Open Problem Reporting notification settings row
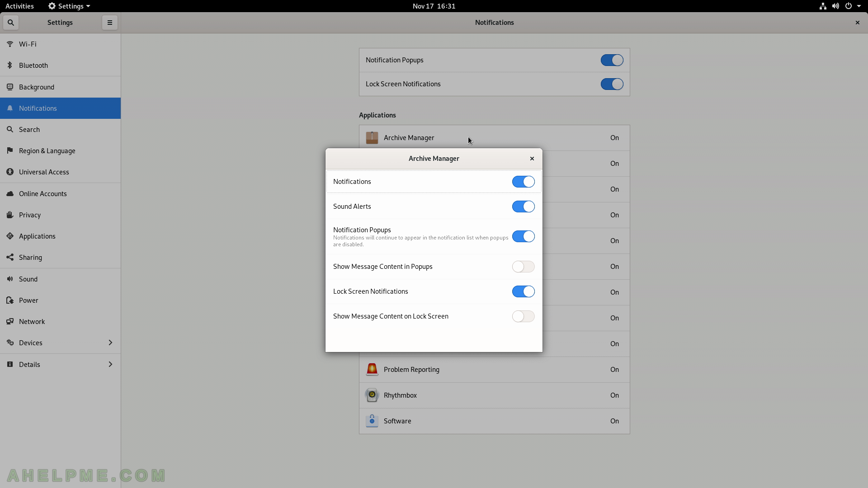The height and width of the screenshot is (488, 868). (495, 370)
